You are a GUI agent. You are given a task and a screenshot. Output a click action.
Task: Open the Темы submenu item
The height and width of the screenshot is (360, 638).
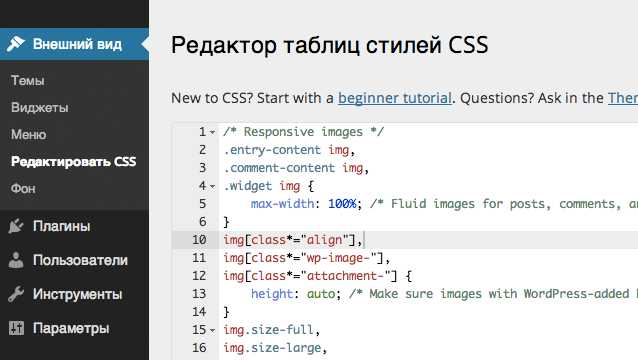point(28,81)
